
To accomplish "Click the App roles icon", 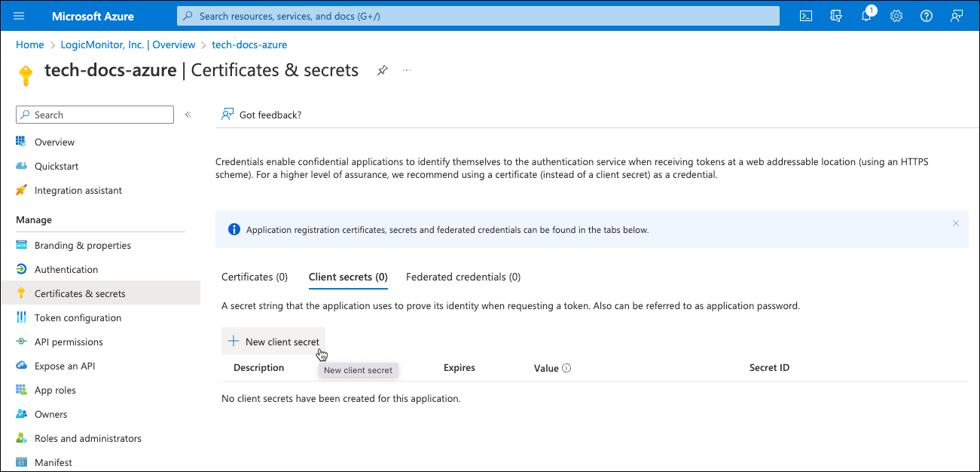I will click(x=21, y=390).
